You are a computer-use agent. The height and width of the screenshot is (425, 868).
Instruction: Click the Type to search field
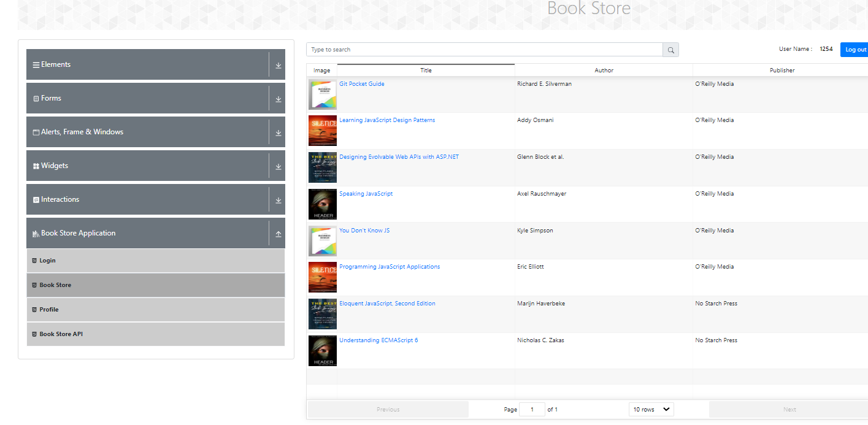coord(485,50)
